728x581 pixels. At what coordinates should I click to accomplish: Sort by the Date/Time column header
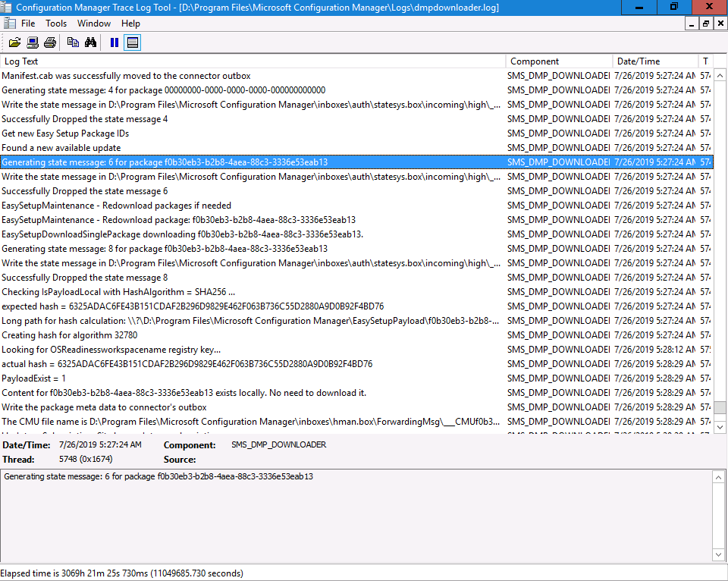tap(655, 61)
